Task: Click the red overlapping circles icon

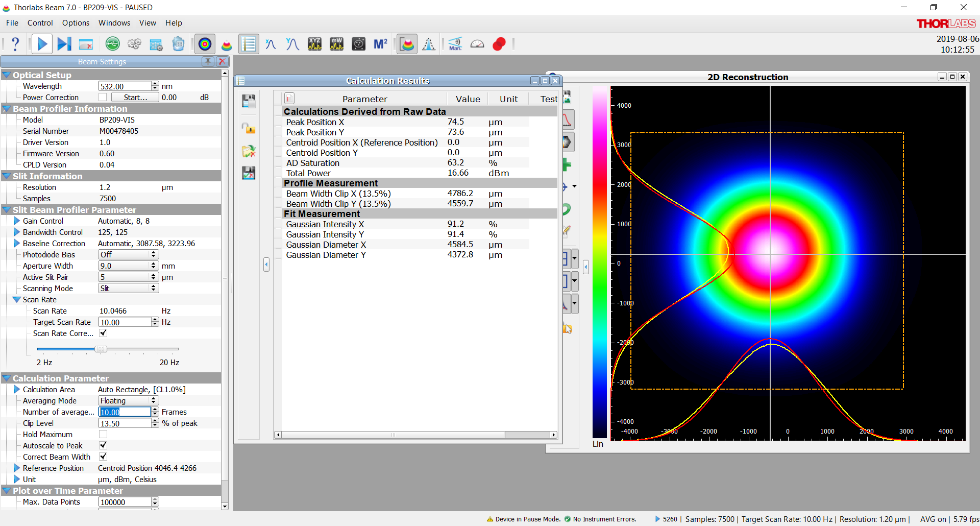Action: [499, 44]
